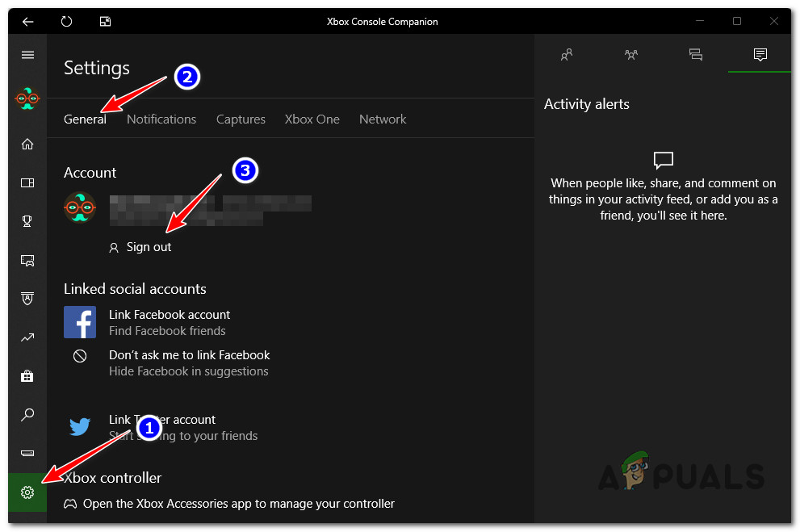The height and width of the screenshot is (532, 800).
Task: Click Link Twitter account
Action: (161, 420)
